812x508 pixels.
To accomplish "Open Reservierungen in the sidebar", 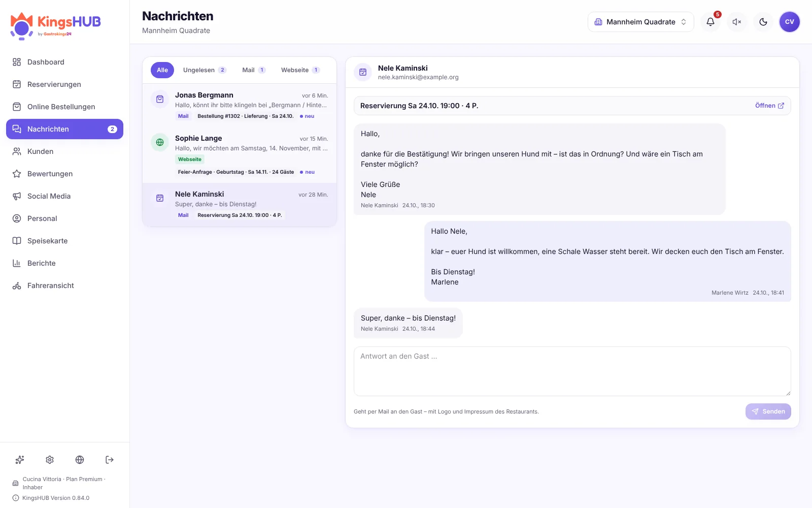I will coord(64,84).
